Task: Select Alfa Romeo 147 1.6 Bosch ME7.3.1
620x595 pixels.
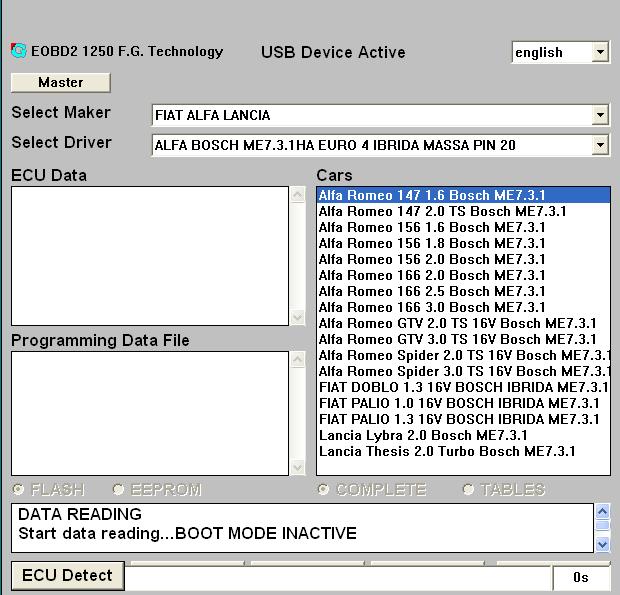Action: [463, 195]
